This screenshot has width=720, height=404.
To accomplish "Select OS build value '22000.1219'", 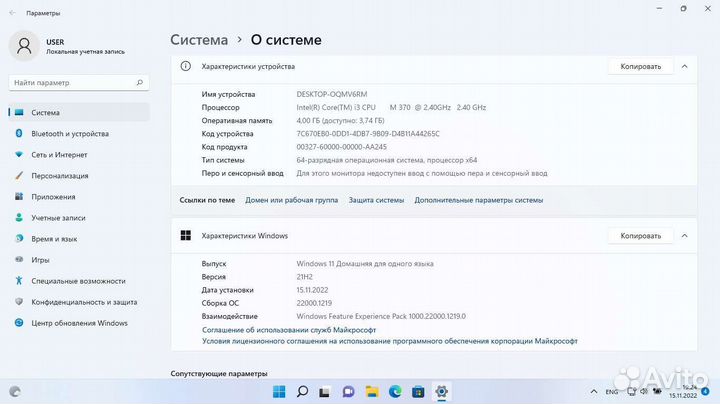I will pyautogui.click(x=314, y=303).
